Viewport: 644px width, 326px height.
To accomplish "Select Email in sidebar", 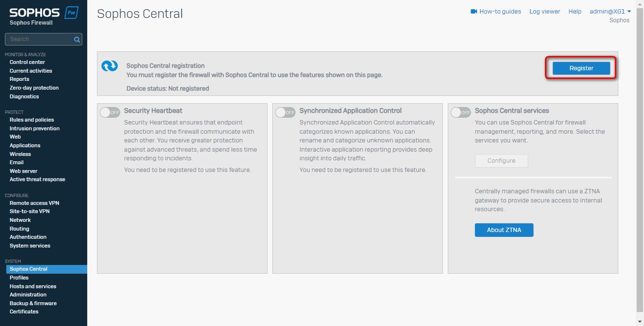I will [x=16, y=162].
